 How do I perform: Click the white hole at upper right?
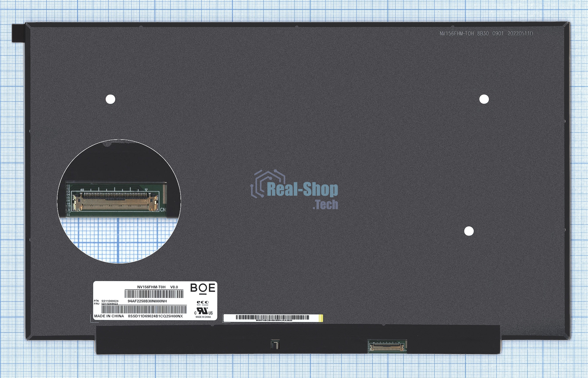[484, 99]
